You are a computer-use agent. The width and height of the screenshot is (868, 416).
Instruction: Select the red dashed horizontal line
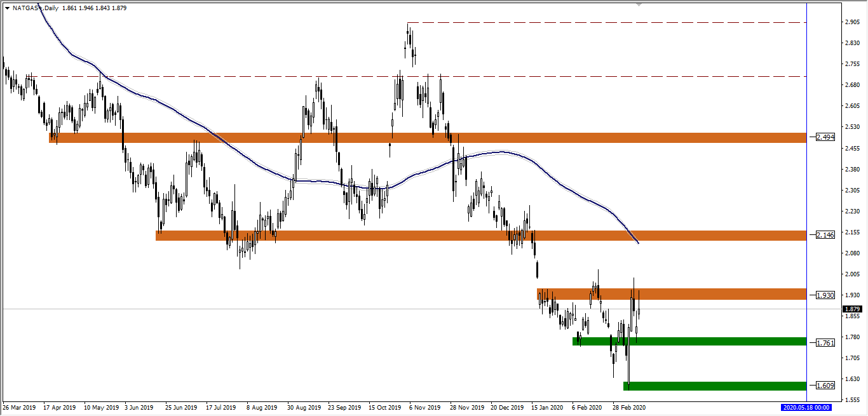pyautogui.click(x=572, y=76)
